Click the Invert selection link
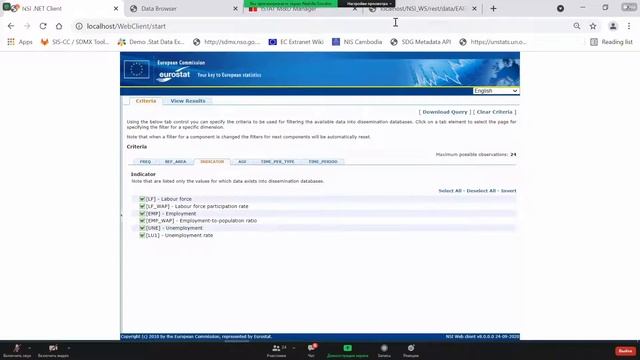The width and height of the screenshot is (640, 360). [x=508, y=191]
